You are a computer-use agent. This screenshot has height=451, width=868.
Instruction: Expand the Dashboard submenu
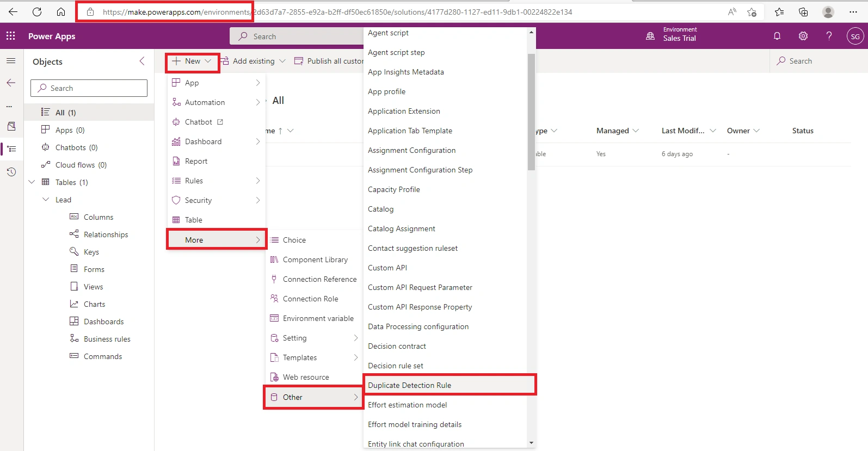click(x=217, y=141)
